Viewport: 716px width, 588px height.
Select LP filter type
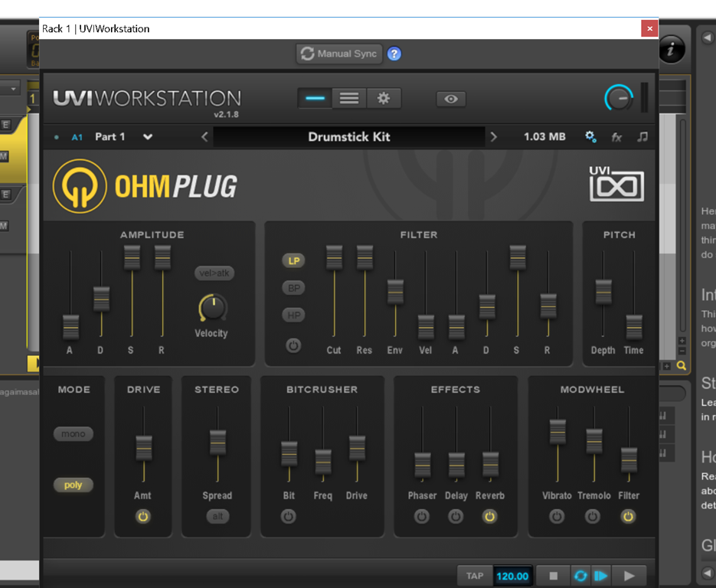click(x=293, y=260)
